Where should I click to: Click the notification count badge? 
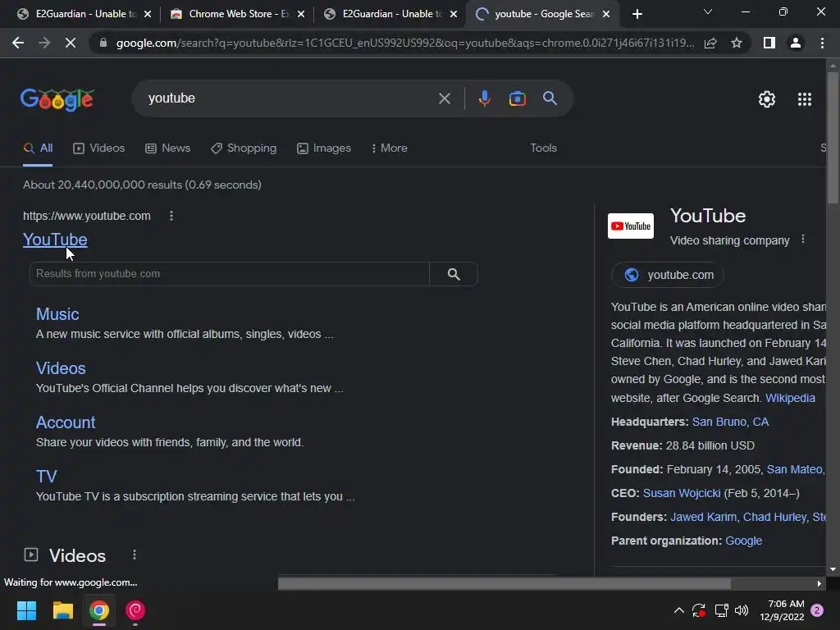pyautogui.click(x=817, y=610)
